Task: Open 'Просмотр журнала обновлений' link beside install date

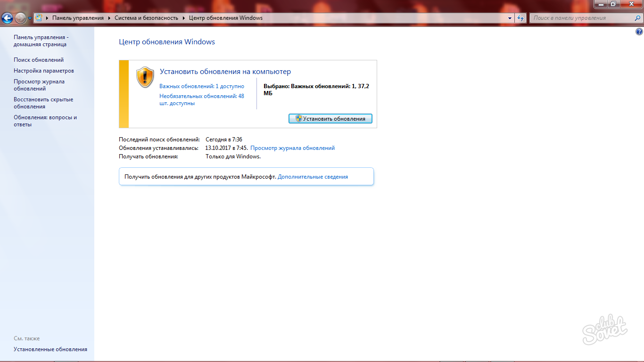Action: coord(292,148)
